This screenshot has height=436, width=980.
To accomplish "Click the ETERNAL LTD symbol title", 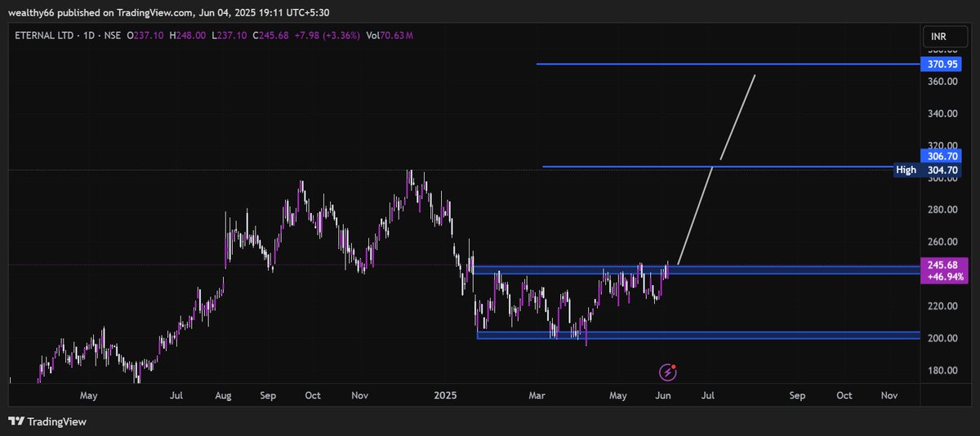I will coord(46,35).
